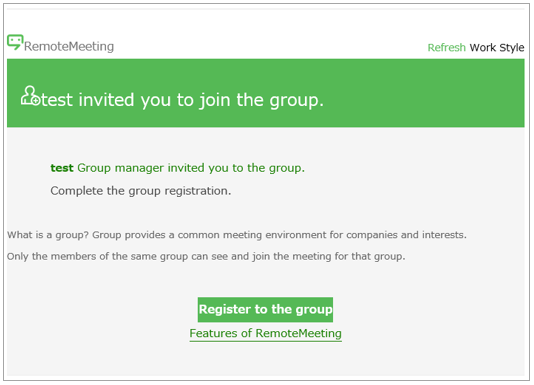The image size is (534, 385).
Task: Click the 'What is a group?' description line
Action: pos(237,235)
